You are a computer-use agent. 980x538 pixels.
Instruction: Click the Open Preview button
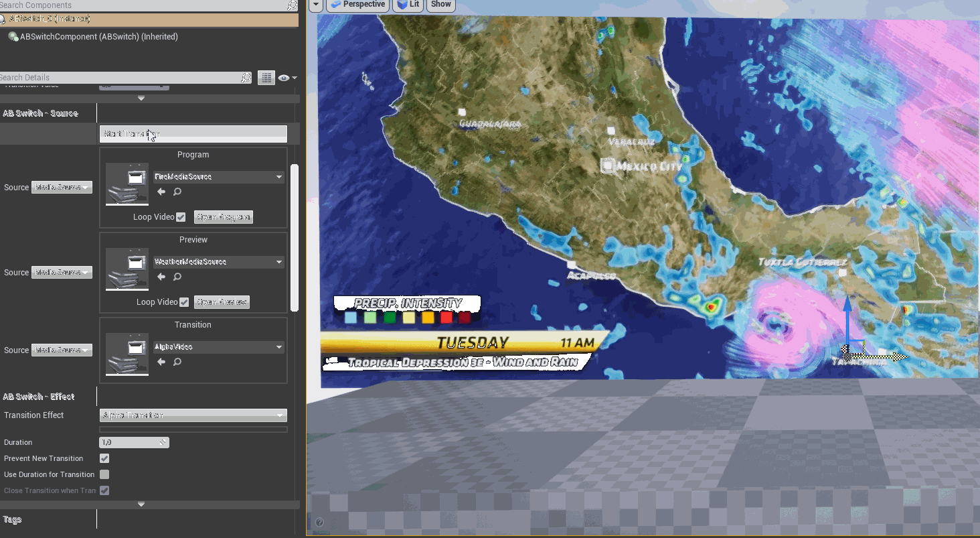[222, 302]
